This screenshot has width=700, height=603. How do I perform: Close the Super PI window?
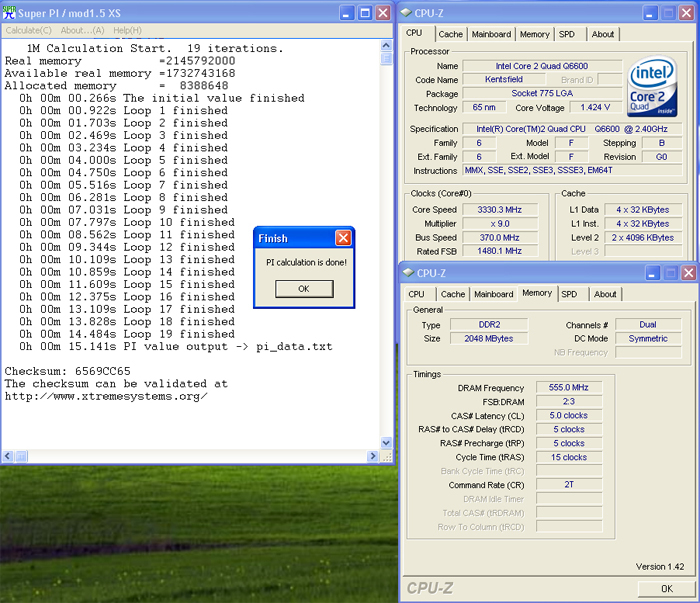tap(383, 13)
